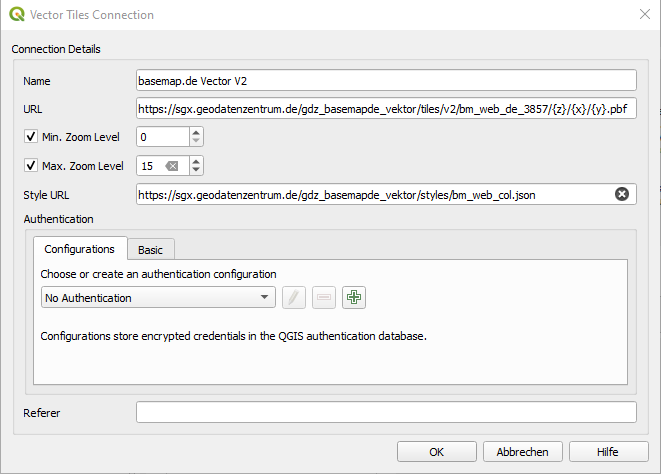
Task: Click into the empty Referer field
Action: (386, 412)
